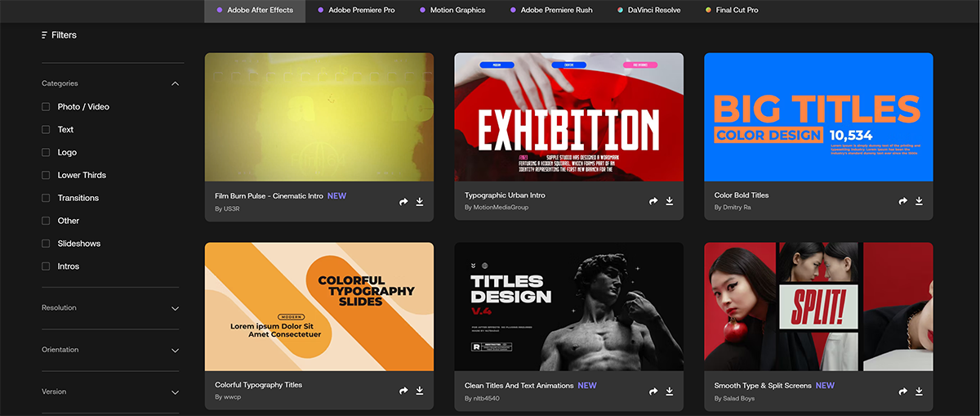The image size is (980, 416).
Task: Click the Filters heading label
Action: (x=64, y=35)
